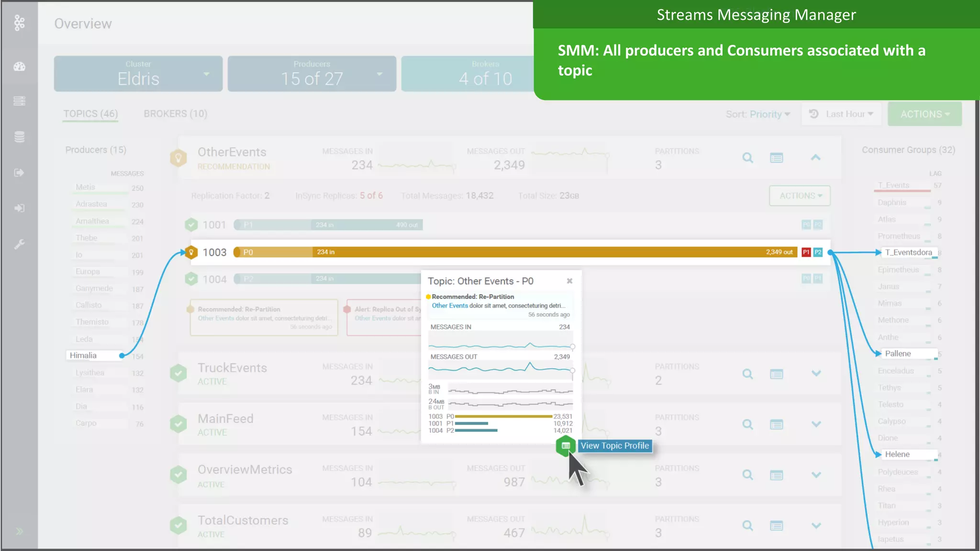Screen dimensions: 980x551
Task: Open the green ACTIONS dropdown at top
Action: pyautogui.click(x=924, y=114)
